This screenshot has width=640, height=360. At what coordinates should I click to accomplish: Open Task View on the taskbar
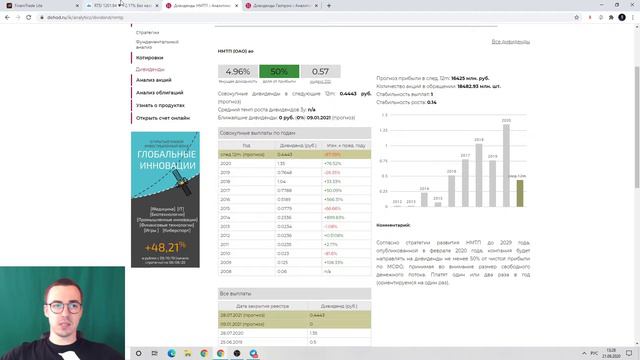[154, 353]
